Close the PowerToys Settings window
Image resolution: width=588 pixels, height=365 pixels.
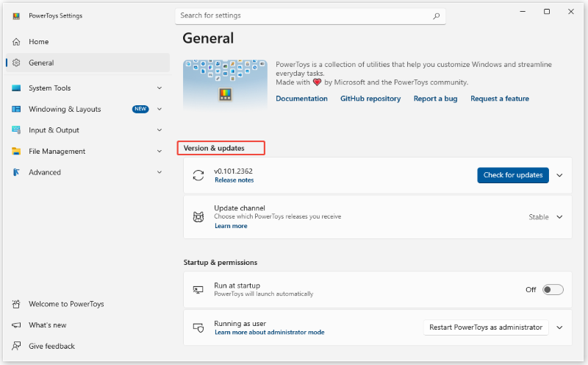pos(571,12)
